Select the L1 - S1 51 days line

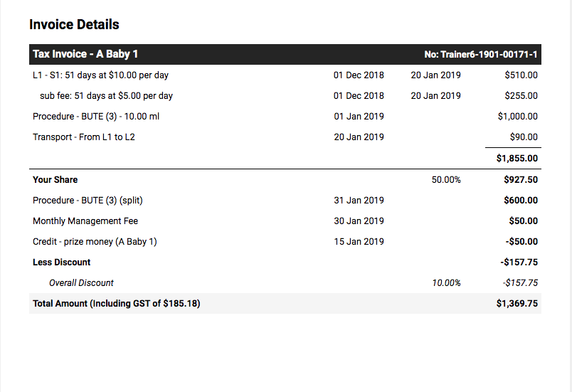click(x=285, y=75)
